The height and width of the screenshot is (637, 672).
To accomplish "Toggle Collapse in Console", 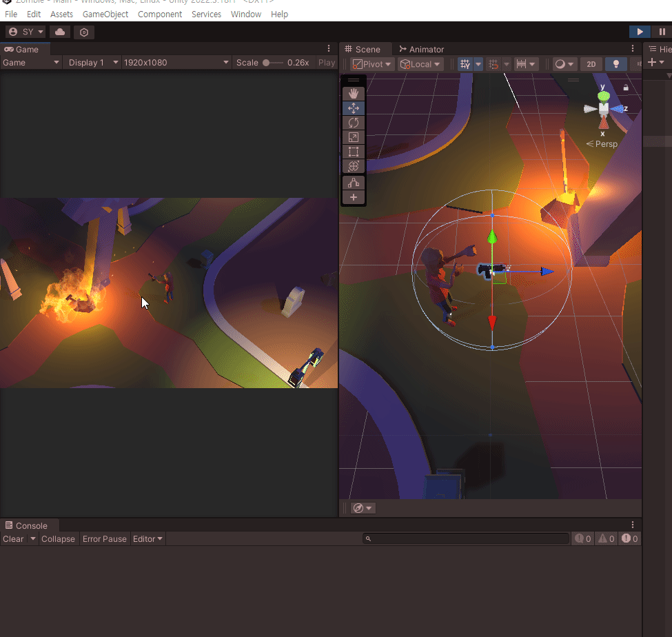I will click(x=58, y=539).
